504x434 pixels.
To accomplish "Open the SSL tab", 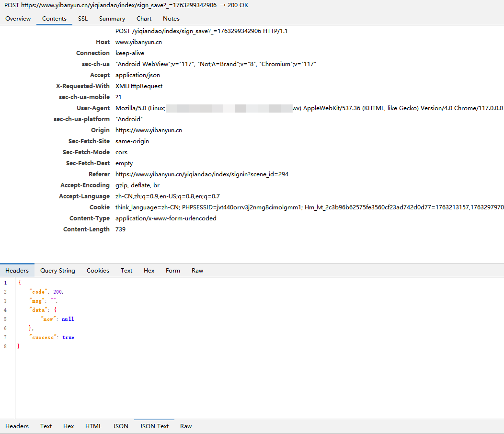I will point(83,19).
